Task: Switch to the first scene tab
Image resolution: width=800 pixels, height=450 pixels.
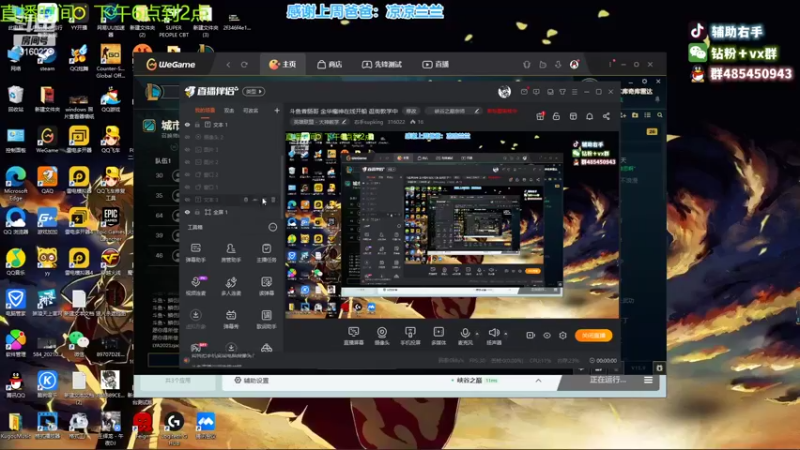Action: pyautogui.click(x=205, y=110)
